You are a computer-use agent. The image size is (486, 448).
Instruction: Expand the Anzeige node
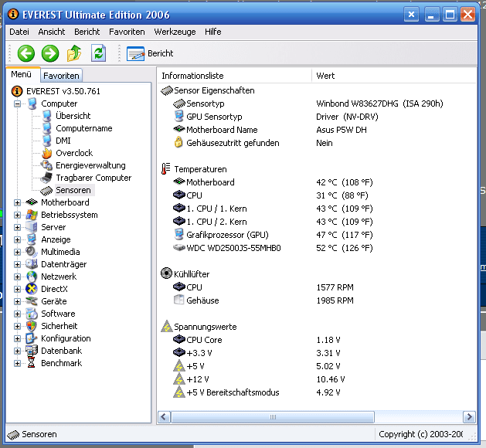point(17,239)
